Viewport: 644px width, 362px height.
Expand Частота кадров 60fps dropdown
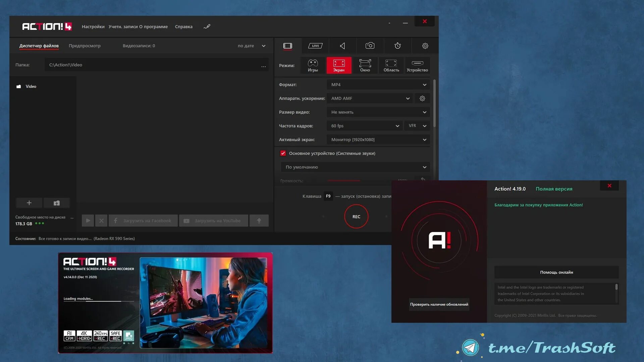pos(397,126)
